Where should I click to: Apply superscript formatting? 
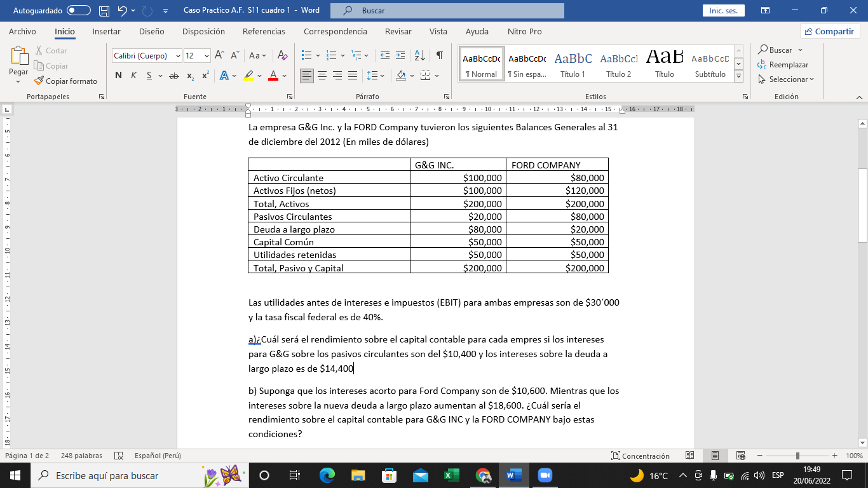(x=205, y=76)
